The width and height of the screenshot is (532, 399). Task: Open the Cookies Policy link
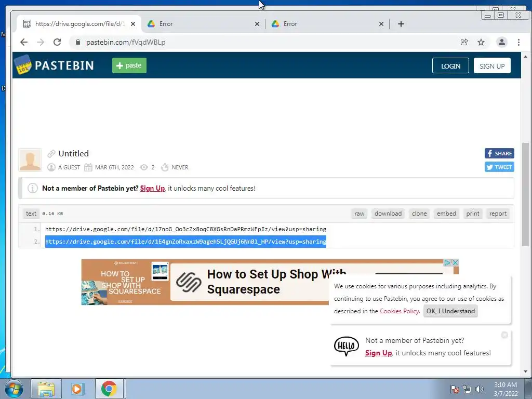coord(400,311)
